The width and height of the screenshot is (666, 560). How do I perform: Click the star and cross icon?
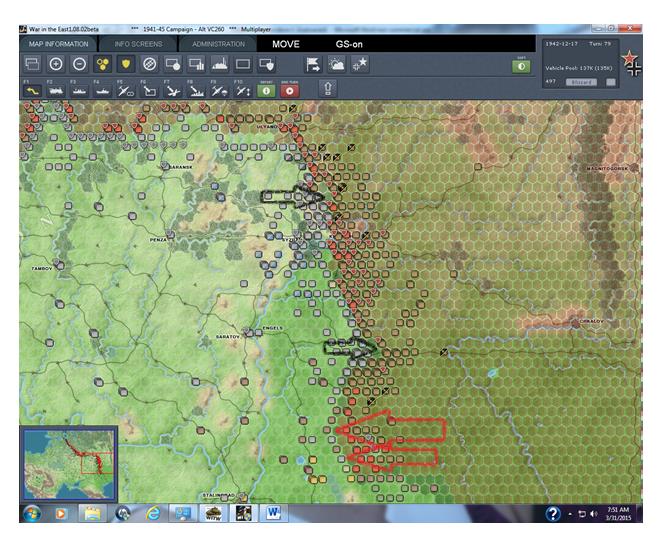360,64
